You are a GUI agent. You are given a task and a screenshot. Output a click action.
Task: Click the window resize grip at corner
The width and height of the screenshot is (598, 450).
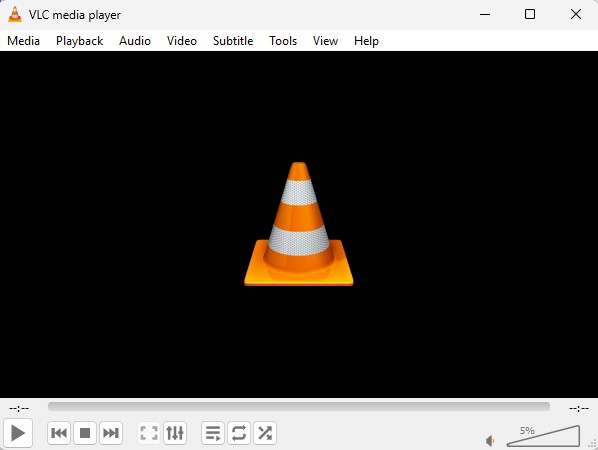click(593, 444)
